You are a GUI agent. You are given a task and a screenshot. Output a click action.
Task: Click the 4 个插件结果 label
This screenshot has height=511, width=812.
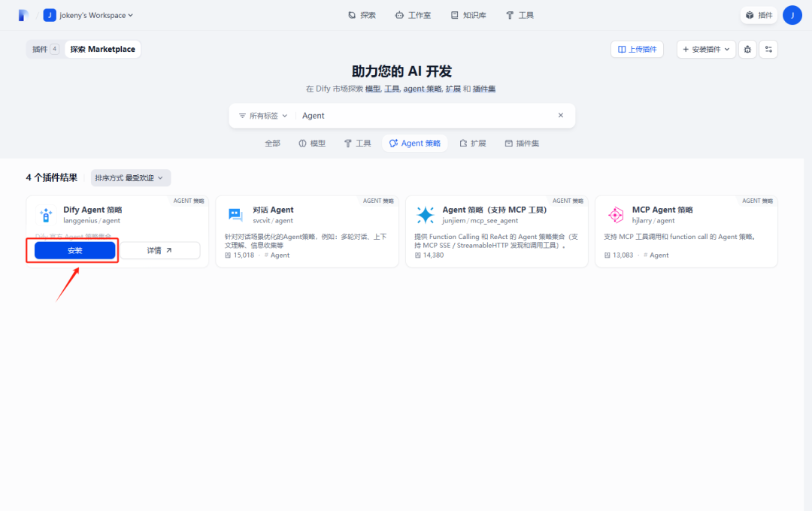(52, 177)
